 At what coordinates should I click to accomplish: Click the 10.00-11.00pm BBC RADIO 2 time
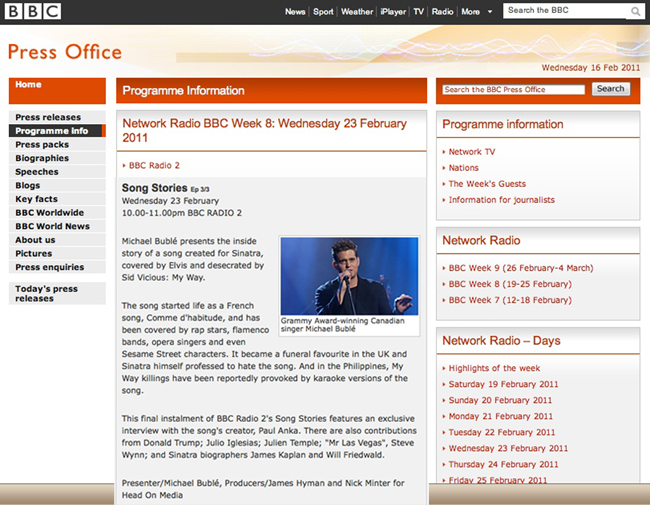click(x=182, y=213)
